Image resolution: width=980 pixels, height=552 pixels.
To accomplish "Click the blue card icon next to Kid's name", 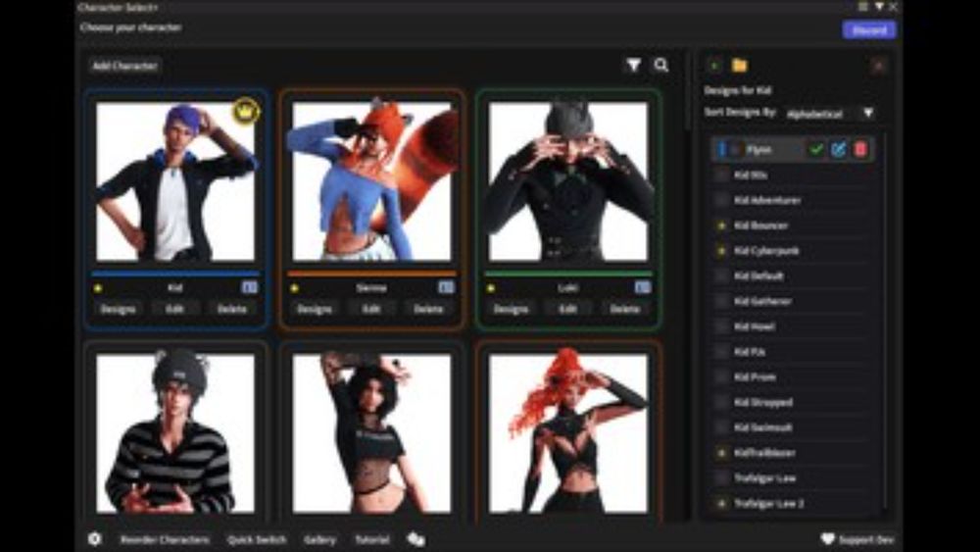I will [249, 287].
